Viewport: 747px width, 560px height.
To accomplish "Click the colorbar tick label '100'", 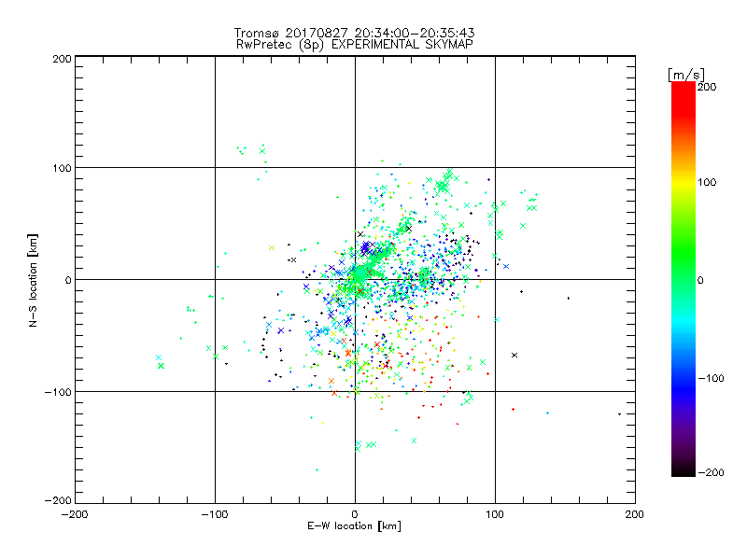I will 707,182.
